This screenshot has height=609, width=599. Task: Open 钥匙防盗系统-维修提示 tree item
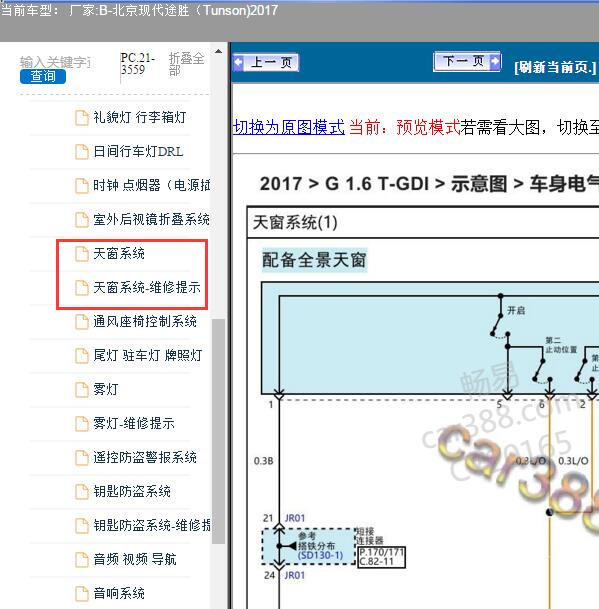152,525
